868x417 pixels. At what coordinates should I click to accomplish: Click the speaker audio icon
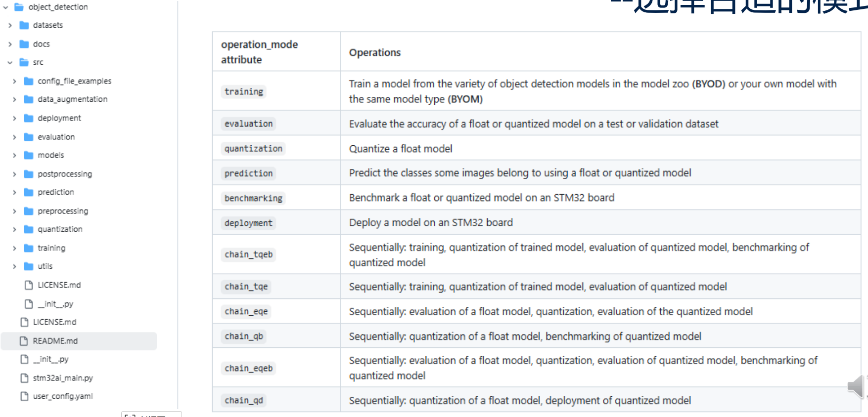coord(857,386)
